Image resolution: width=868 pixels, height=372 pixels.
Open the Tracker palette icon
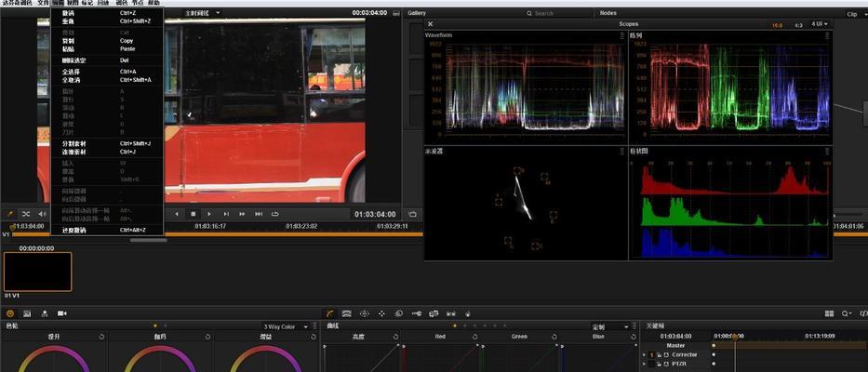[381, 313]
